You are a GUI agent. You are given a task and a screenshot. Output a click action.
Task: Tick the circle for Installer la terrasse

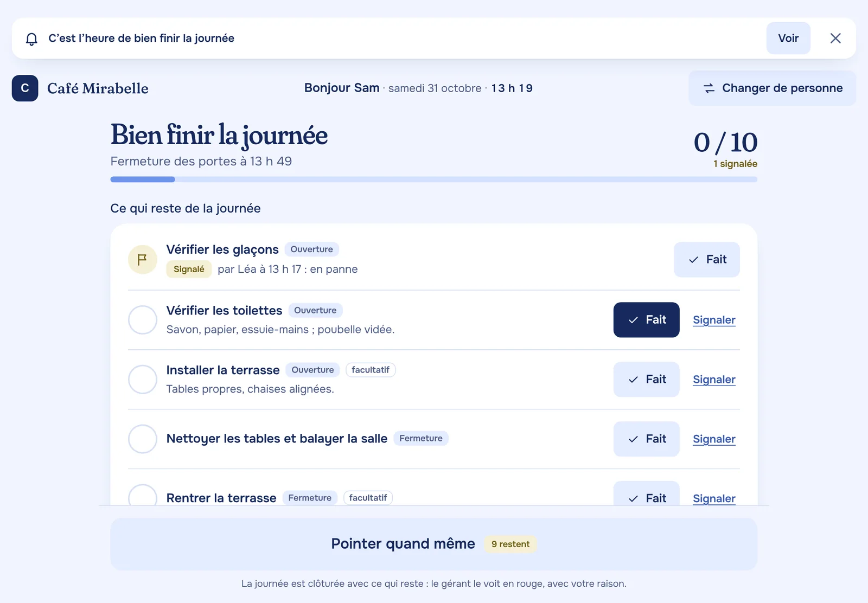pos(143,380)
